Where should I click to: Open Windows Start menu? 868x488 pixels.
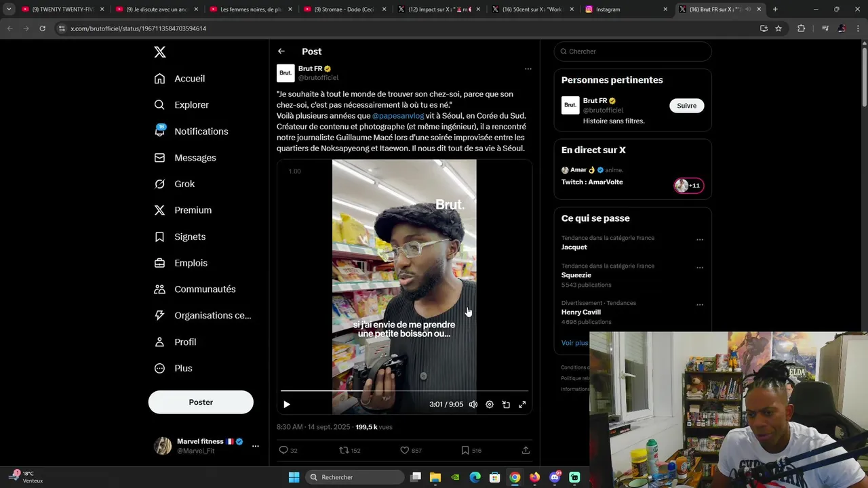click(x=294, y=477)
